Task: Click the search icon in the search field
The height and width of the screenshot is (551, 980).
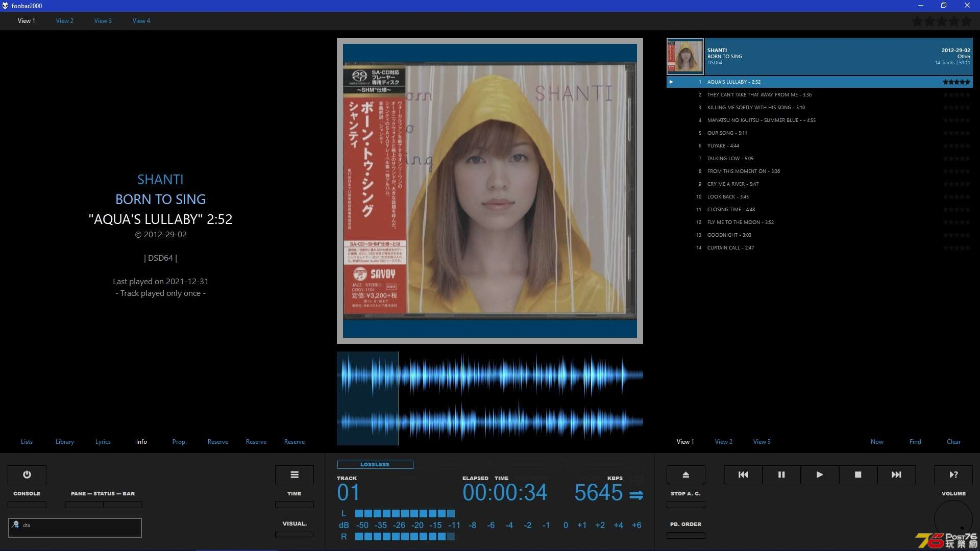Action: (x=15, y=524)
